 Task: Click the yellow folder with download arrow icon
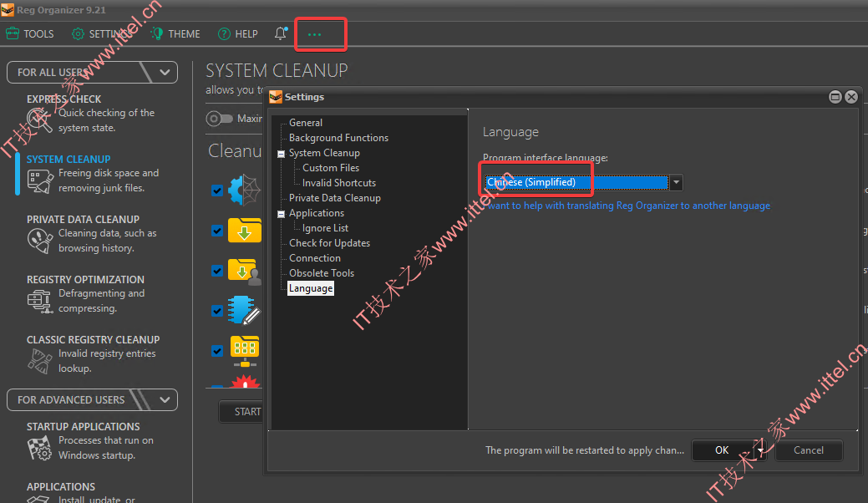pos(245,231)
